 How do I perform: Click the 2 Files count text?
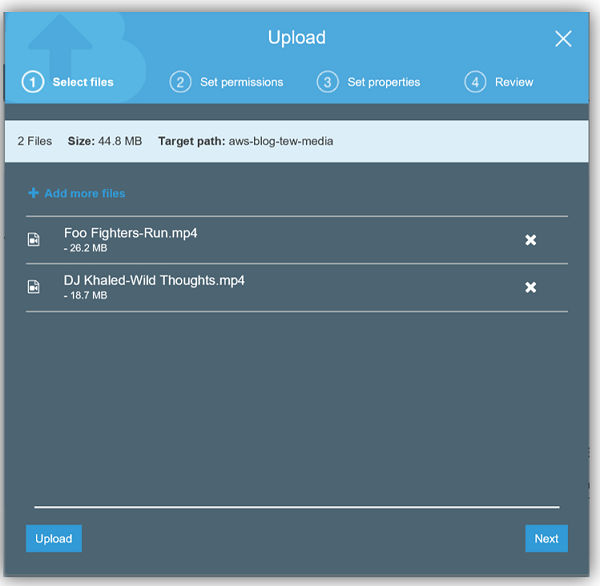click(35, 141)
